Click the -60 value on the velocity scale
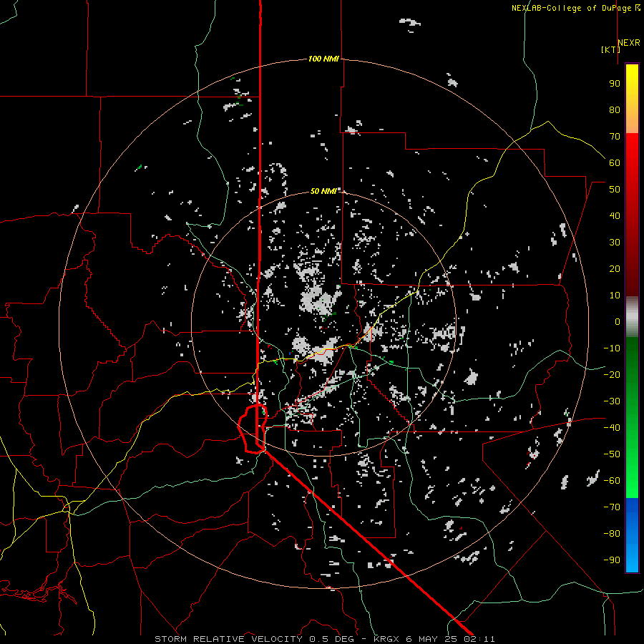 tap(612, 481)
